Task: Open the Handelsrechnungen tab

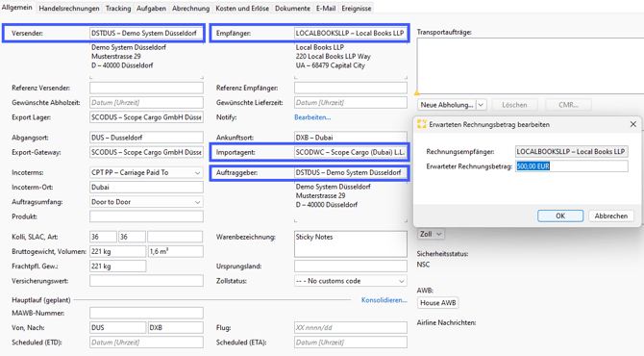Action: (x=69, y=9)
